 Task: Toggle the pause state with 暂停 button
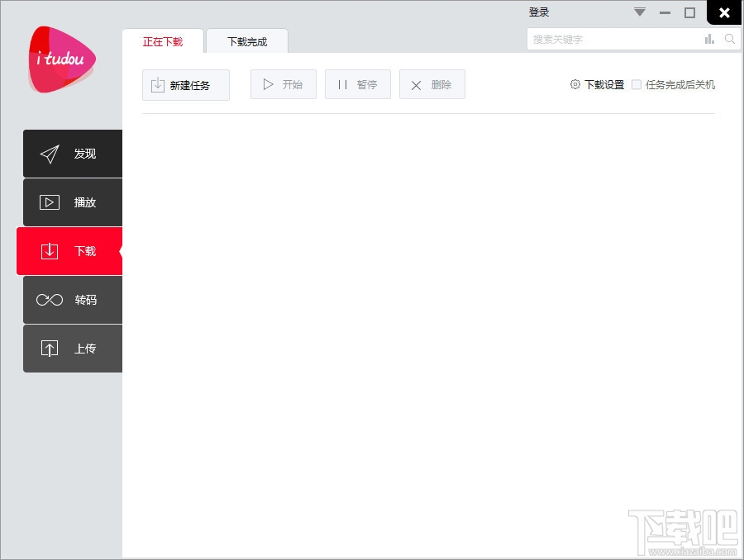click(x=357, y=83)
